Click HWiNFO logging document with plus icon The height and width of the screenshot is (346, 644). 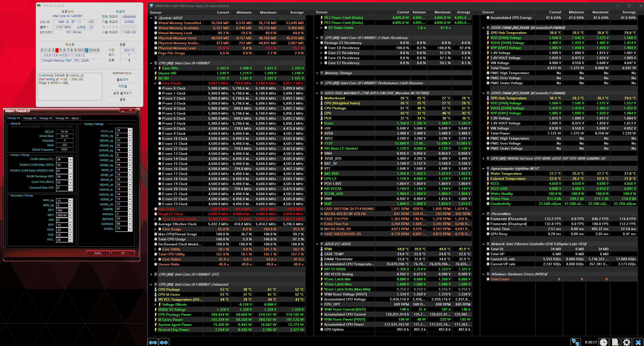[x=615, y=342]
